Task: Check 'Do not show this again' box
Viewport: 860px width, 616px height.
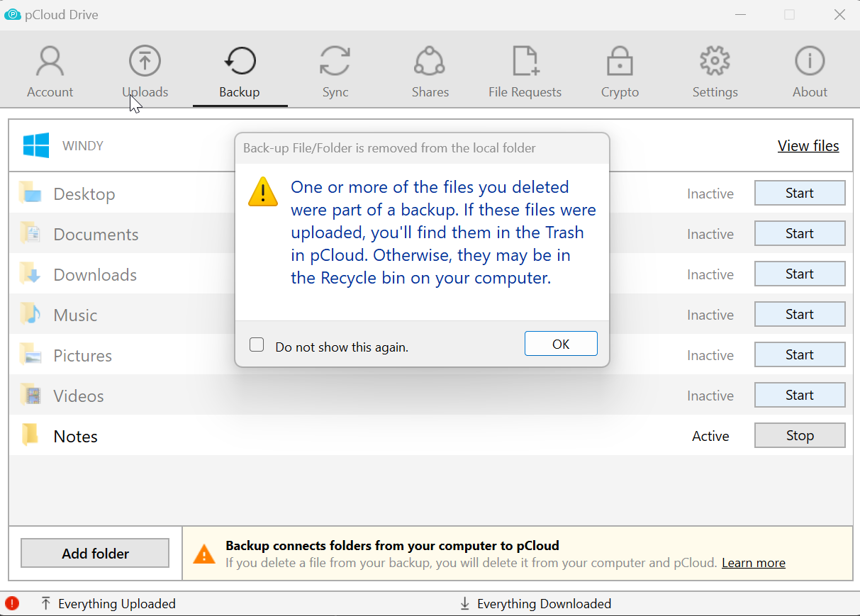Action: coord(257,345)
